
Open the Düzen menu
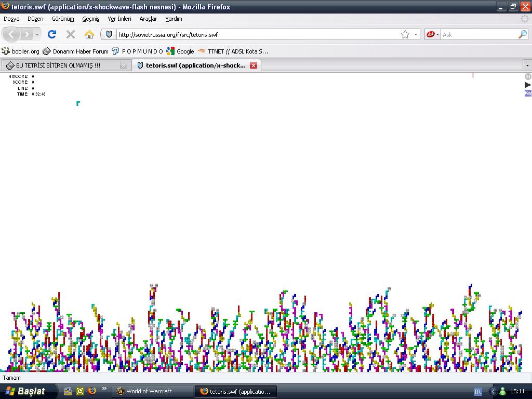35,19
